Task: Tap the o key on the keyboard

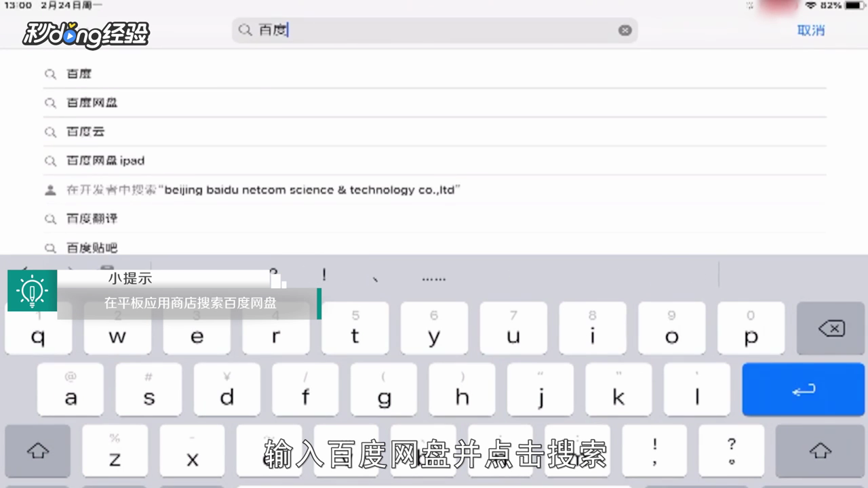Action: [672, 328]
